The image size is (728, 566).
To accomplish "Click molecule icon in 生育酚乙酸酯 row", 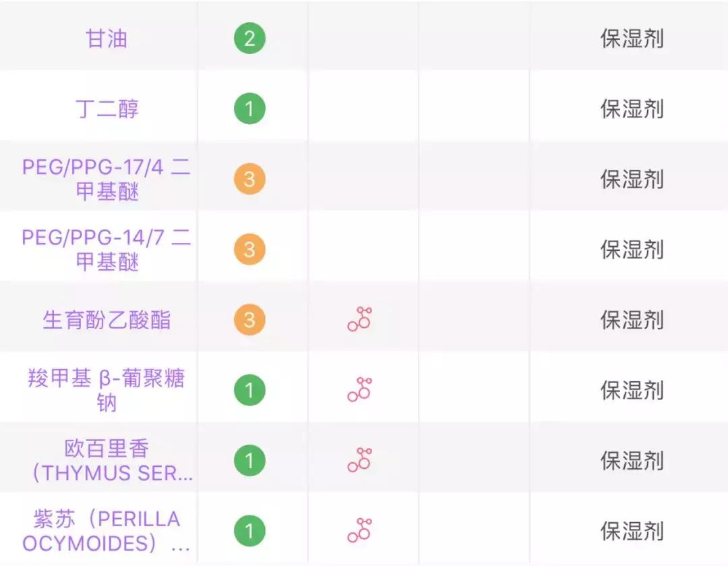I will coord(360,319).
